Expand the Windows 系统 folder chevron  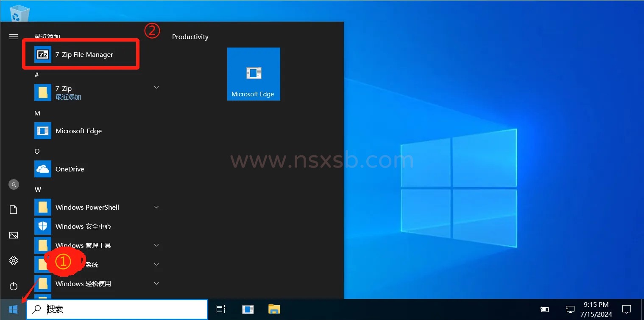tap(156, 264)
